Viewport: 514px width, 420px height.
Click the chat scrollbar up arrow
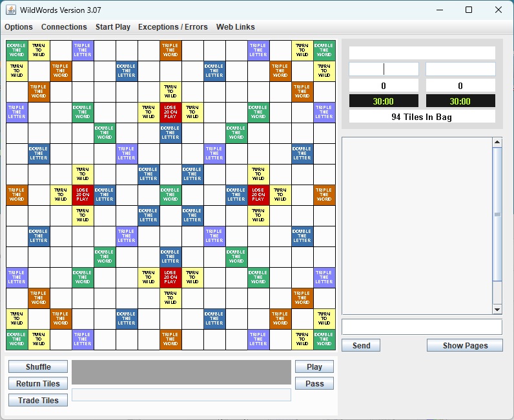497,142
